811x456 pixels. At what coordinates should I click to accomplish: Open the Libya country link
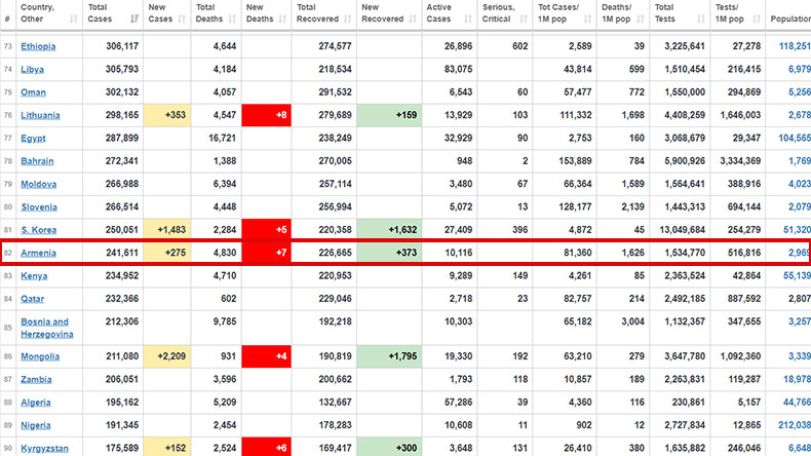click(32, 69)
